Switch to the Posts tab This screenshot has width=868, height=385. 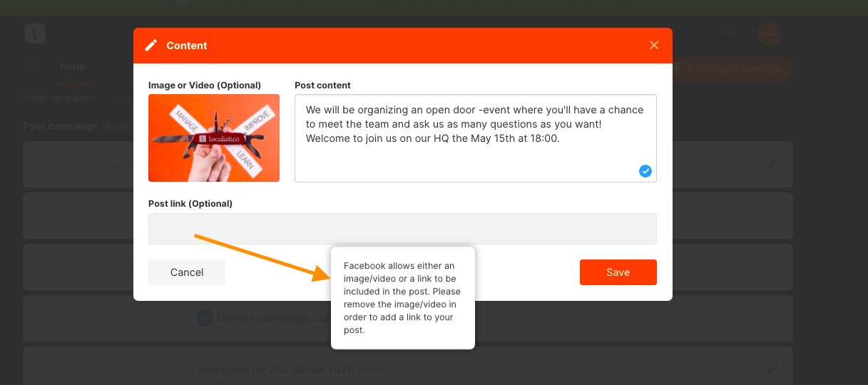pos(72,67)
